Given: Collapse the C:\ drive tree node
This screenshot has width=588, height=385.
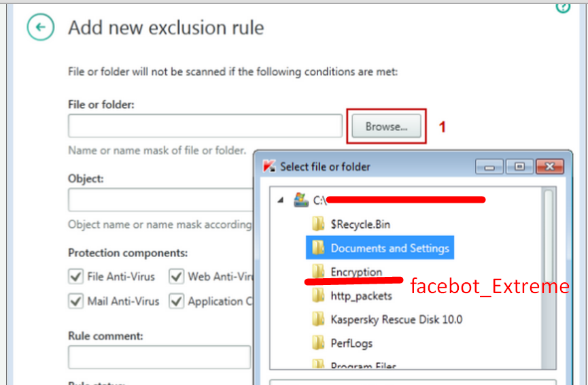Looking at the screenshot, I should [x=281, y=201].
